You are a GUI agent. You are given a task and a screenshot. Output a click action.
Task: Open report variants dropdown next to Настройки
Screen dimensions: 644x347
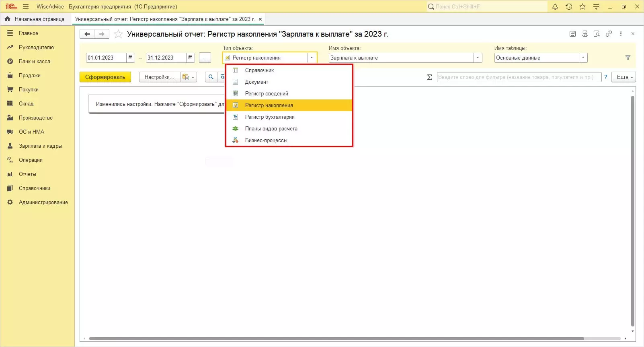point(189,77)
